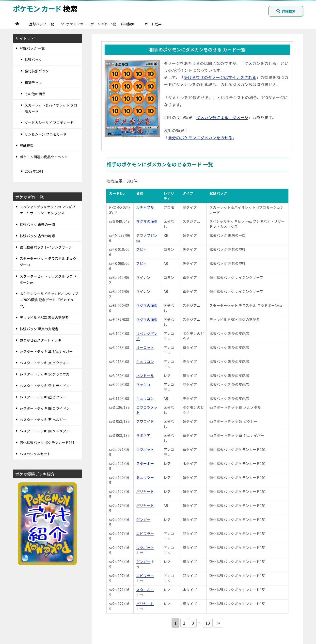Click the ホエルコ damage counter card image
The width and height of the screenshot is (316, 644).
132,98
